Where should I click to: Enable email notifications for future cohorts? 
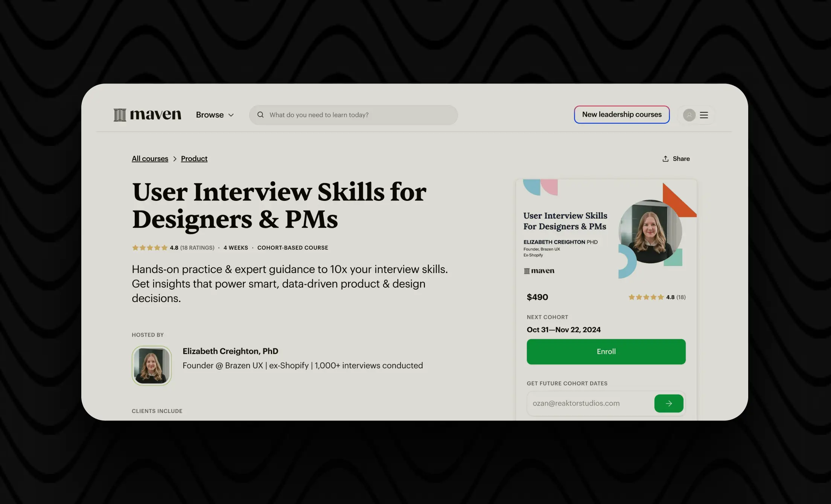click(x=669, y=403)
